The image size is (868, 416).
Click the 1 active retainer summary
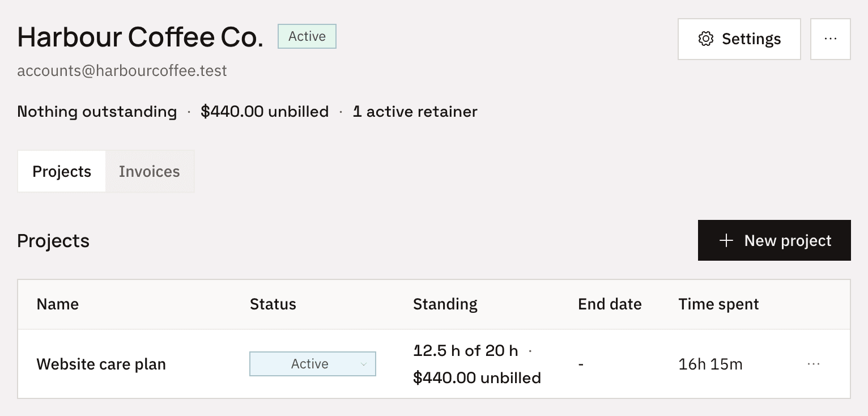(x=415, y=112)
